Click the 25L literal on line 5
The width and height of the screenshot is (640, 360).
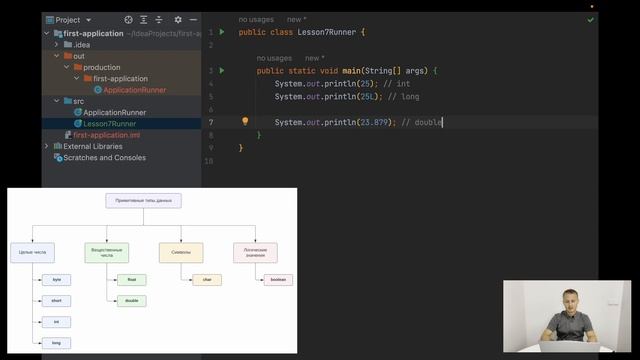(x=367, y=97)
